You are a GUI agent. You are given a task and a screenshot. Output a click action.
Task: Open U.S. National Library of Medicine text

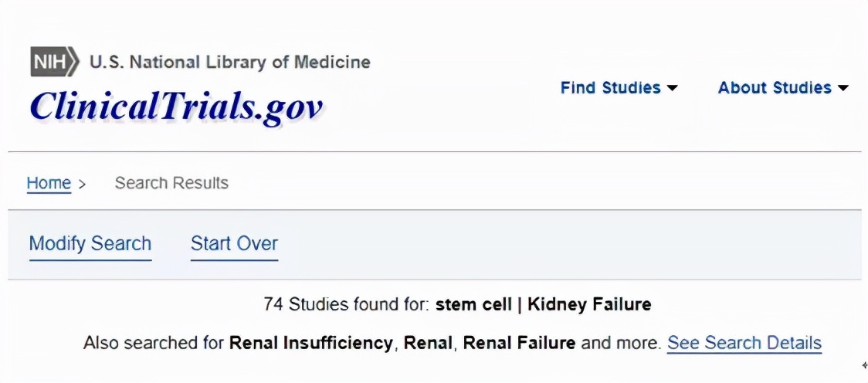coord(230,62)
